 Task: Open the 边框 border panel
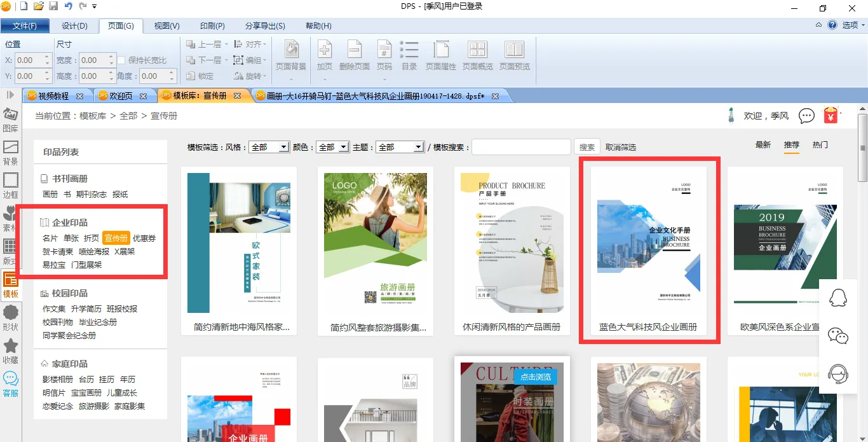10,186
